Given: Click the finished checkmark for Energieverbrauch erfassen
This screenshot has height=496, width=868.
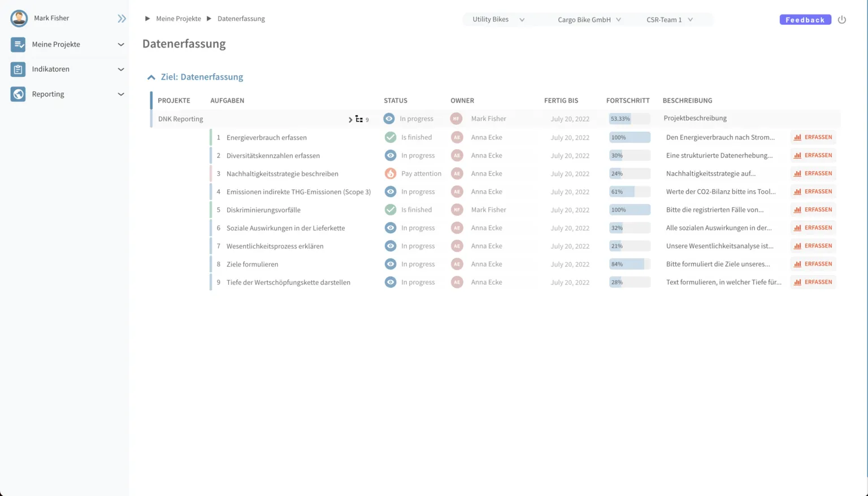Looking at the screenshot, I should pyautogui.click(x=390, y=137).
